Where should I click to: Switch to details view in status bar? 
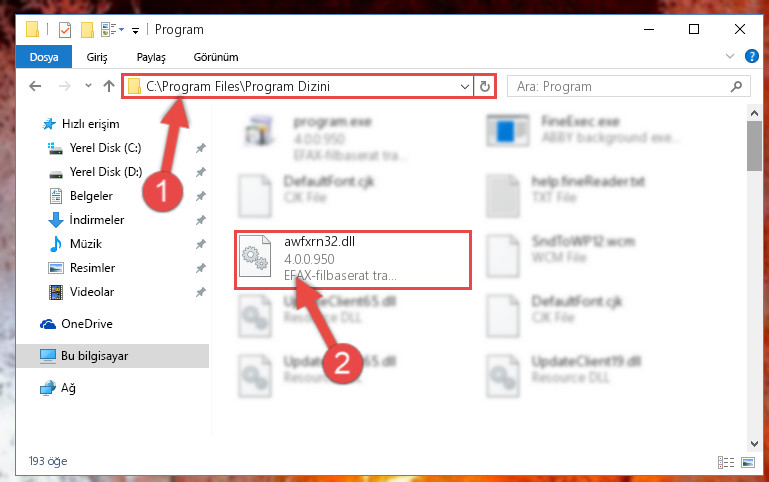coord(726,462)
